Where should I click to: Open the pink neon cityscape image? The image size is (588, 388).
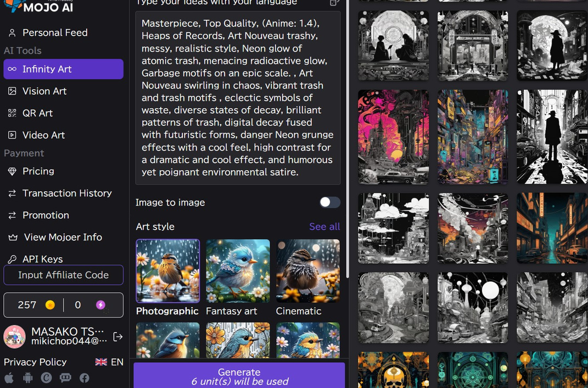394,137
